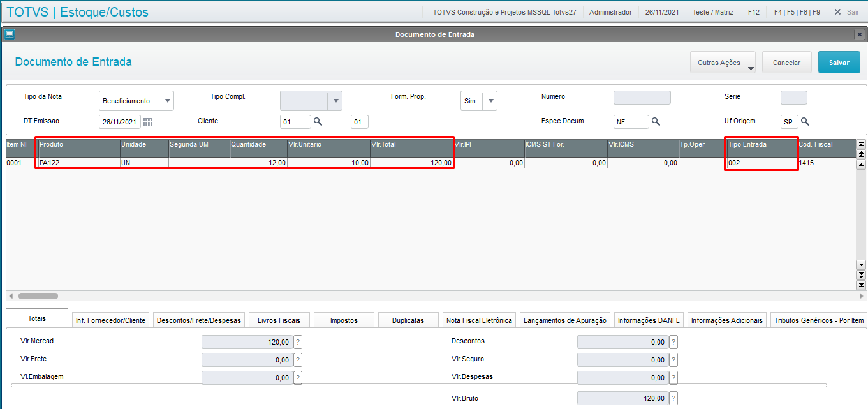Click the Item NF cell 0001
This screenshot has height=409, width=868.
[22, 163]
